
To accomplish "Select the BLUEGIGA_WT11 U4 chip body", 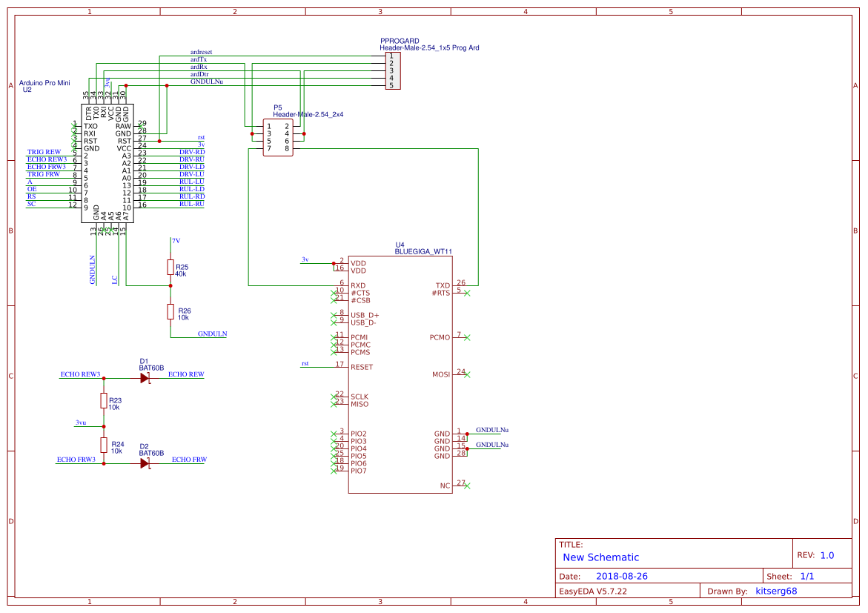I will point(400,374).
